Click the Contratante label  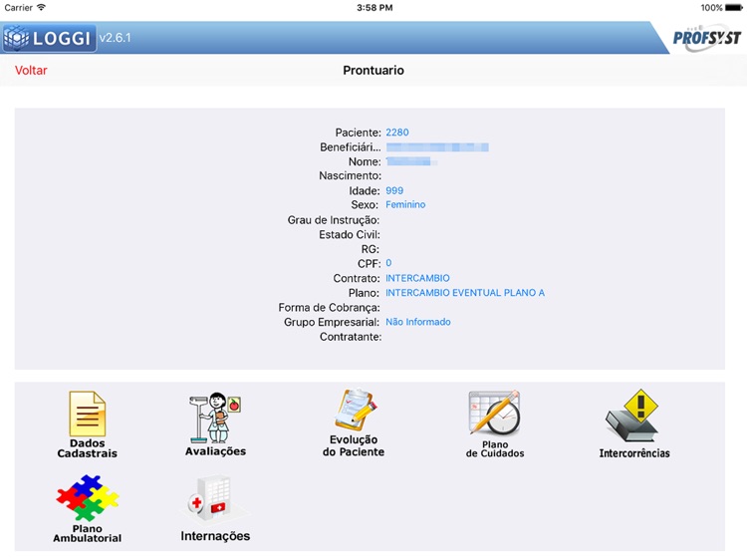tap(351, 337)
